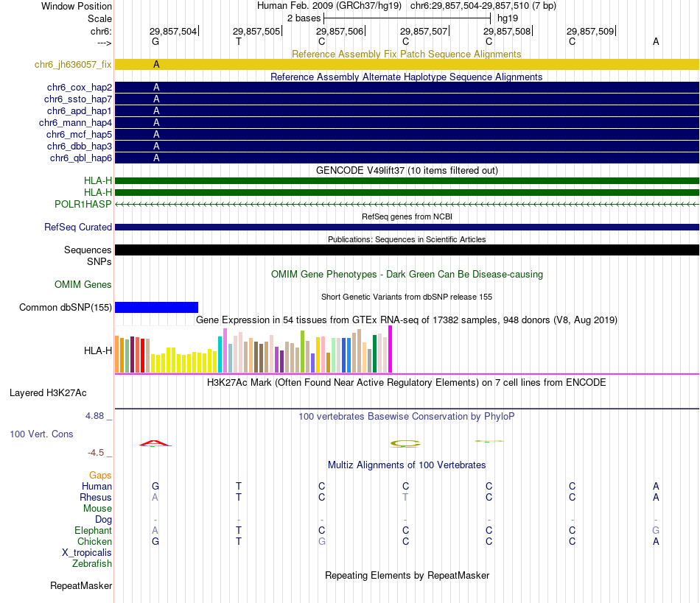
Task: Click the RepeatMasker track label
Action: [x=81, y=585]
